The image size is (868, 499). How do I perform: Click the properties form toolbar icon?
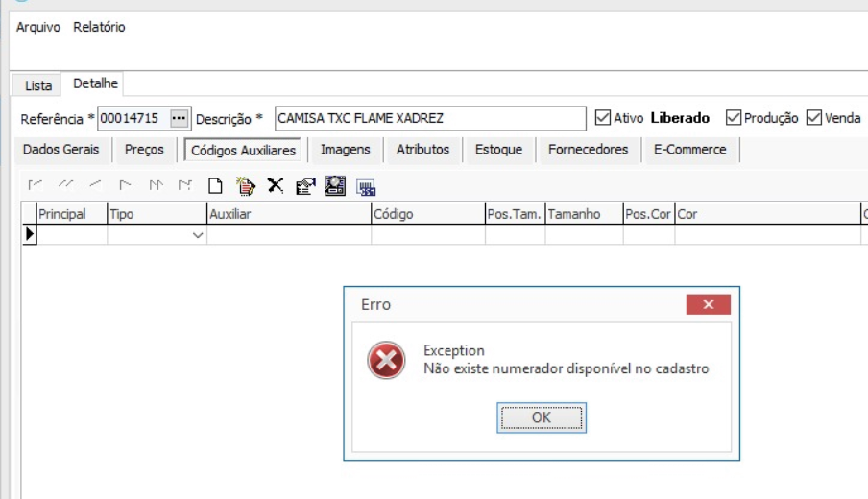(x=305, y=186)
